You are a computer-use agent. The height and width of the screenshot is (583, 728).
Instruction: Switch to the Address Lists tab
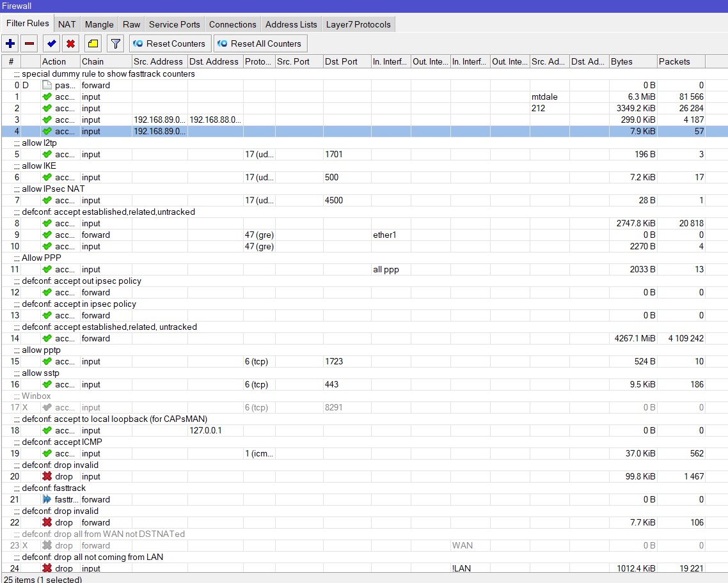(x=291, y=24)
